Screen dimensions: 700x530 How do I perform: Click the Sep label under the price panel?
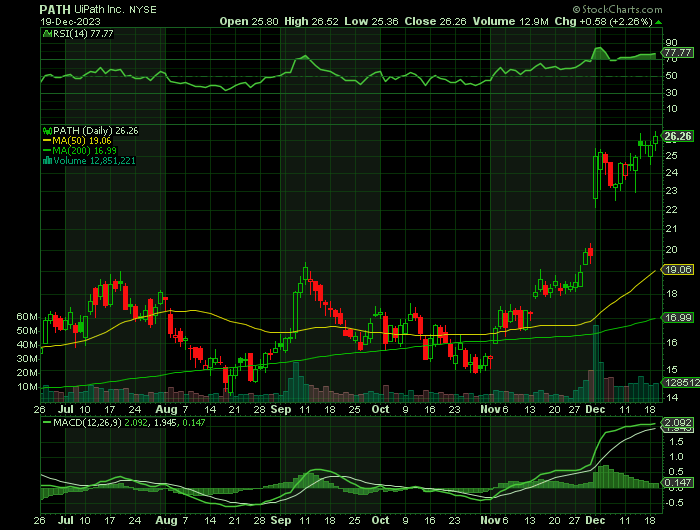281,409
